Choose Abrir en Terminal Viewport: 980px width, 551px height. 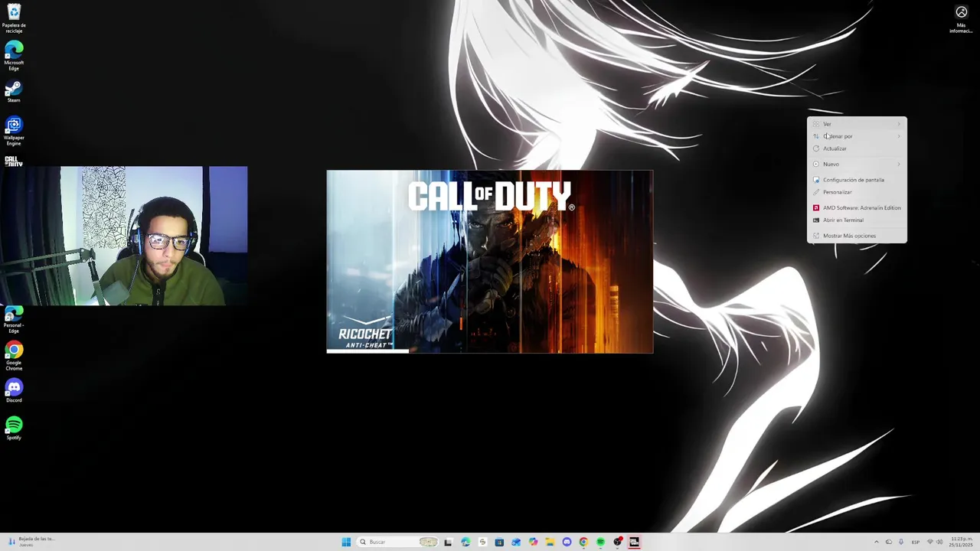click(857, 220)
